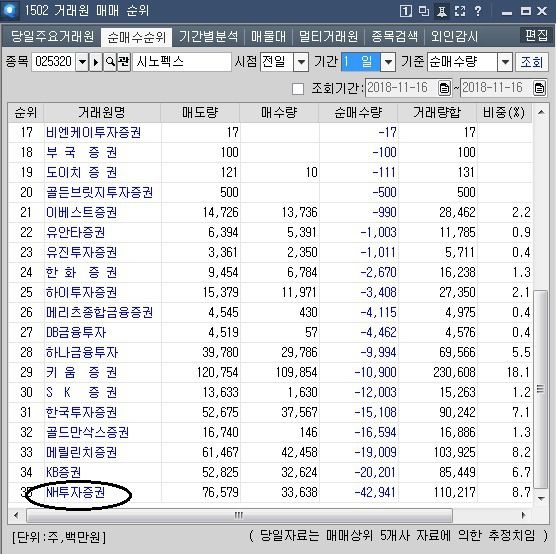Select broker row 하이투자증권
Viewport: 556px width, 554px height.
point(270,293)
